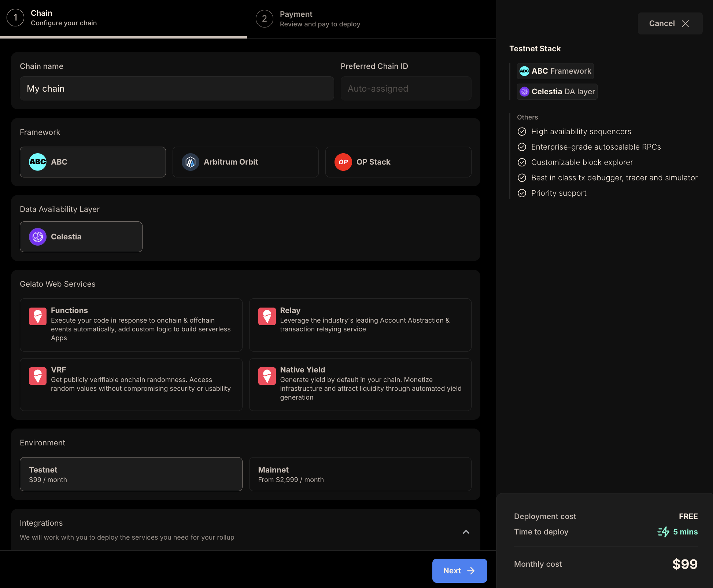This screenshot has height=588, width=713.
Task: Click the checkmark beside Priority support
Action: [522, 193]
